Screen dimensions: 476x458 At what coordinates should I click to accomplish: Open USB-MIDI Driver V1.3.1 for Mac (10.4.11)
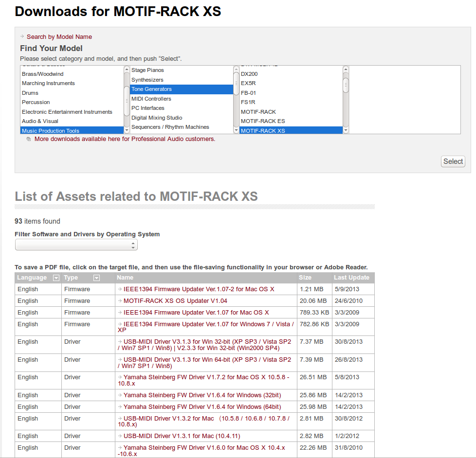point(182,436)
